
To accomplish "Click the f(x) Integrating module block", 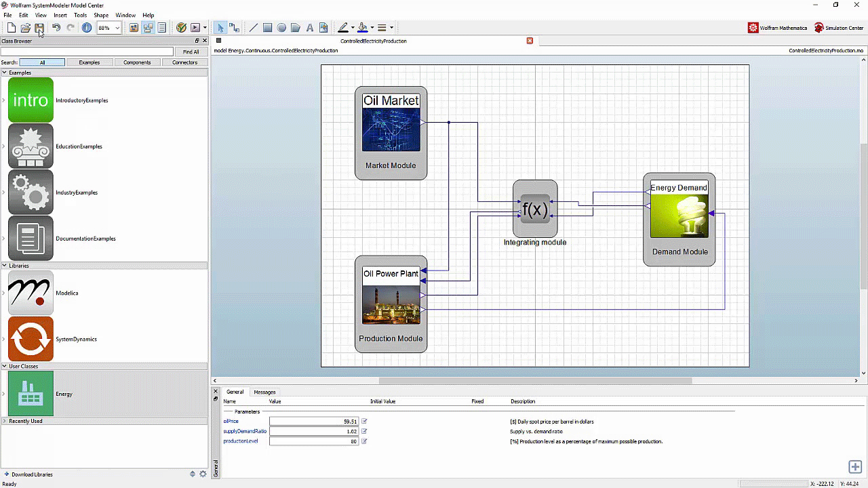I will click(x=535, y=209).
